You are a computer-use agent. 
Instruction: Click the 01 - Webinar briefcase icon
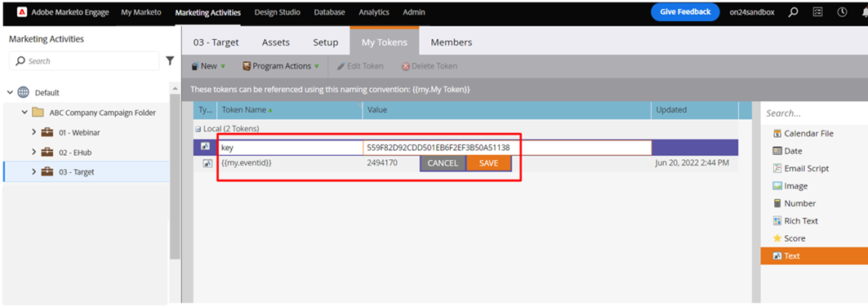click(x=47, y=132)
